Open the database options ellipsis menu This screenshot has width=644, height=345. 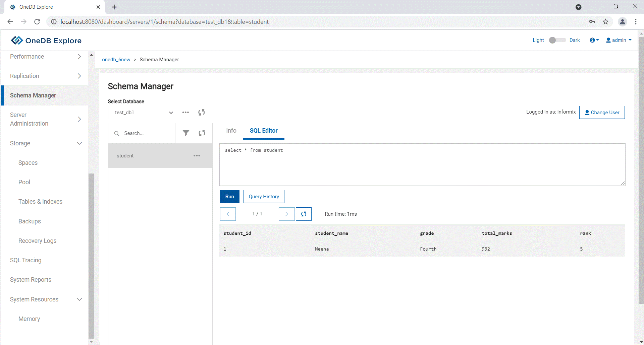coord(185,113)
